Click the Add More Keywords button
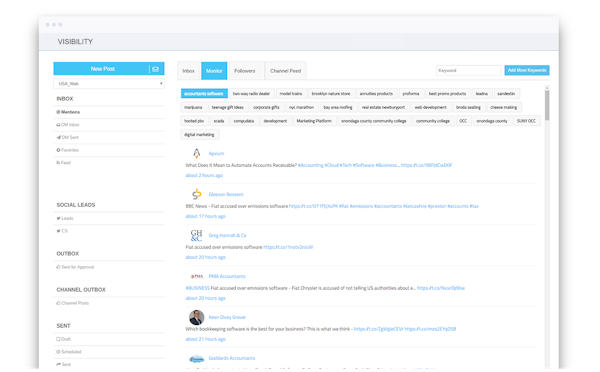This screenshot has height=372, width=600. (527, 70)
